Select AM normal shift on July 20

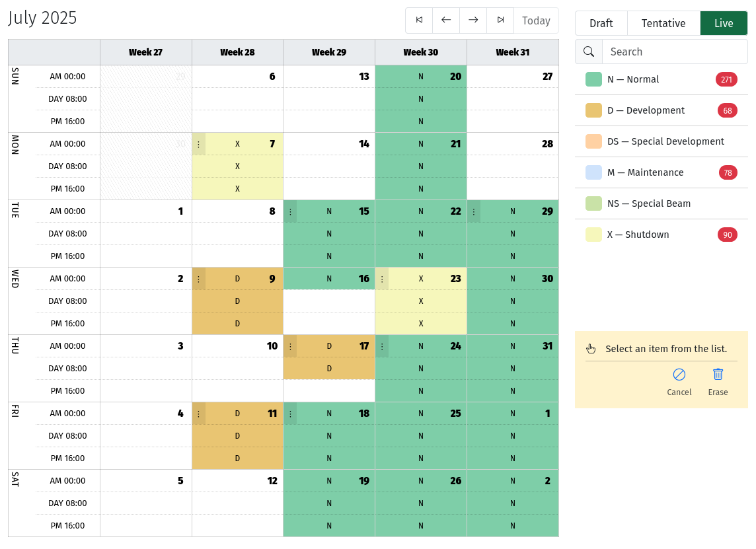pos(421,77)
